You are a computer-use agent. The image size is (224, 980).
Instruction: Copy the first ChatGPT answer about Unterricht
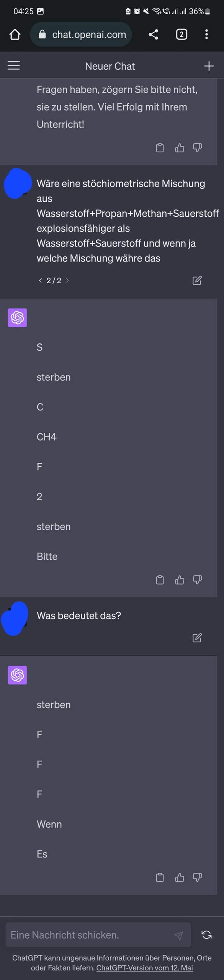coord(160,148)
